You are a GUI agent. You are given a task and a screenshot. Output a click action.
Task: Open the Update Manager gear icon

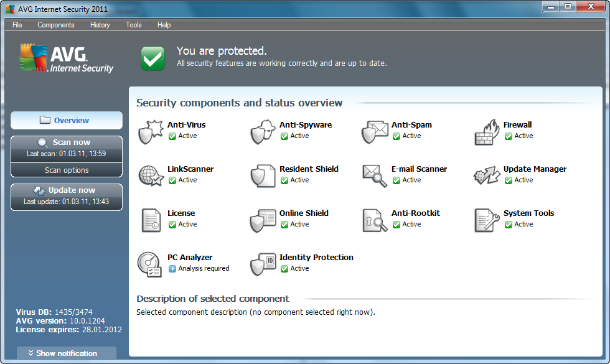(486, 175)
